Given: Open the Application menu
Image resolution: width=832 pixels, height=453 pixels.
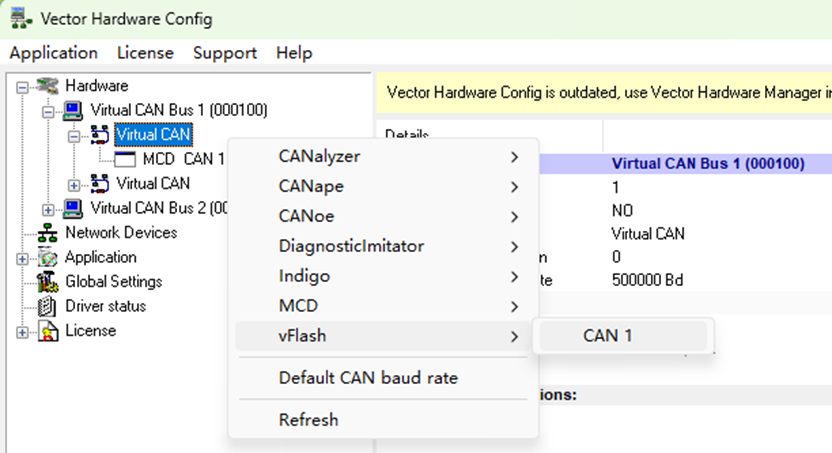Looking at the screenshot, I should tap(54, 53).
